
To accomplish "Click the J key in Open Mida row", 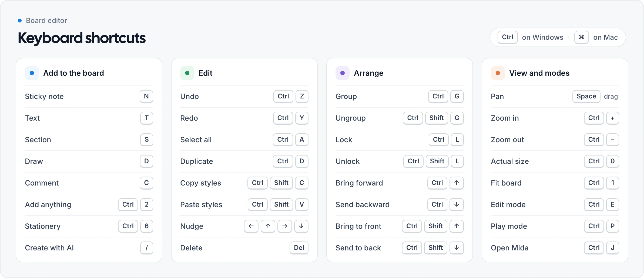I will point(613,248).
